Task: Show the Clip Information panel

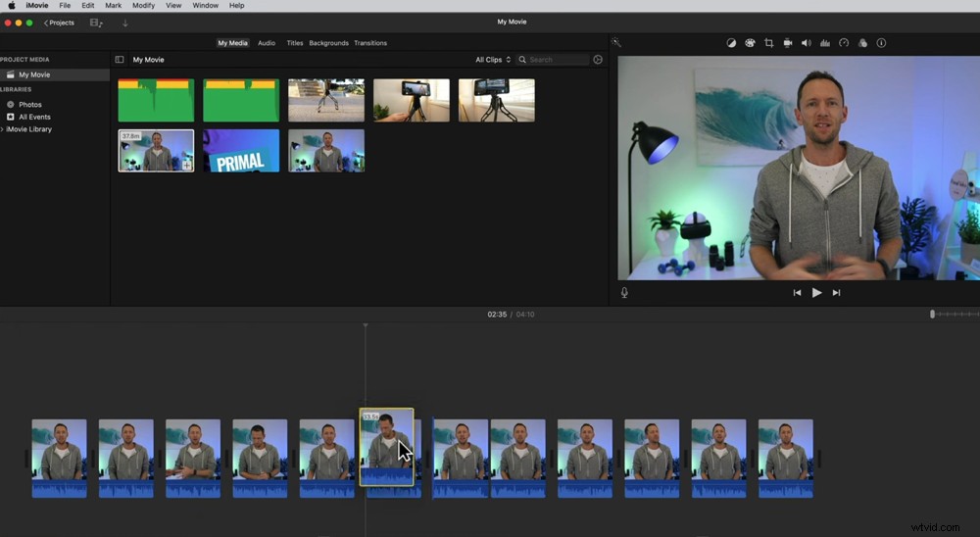Action: click(881, 43)
